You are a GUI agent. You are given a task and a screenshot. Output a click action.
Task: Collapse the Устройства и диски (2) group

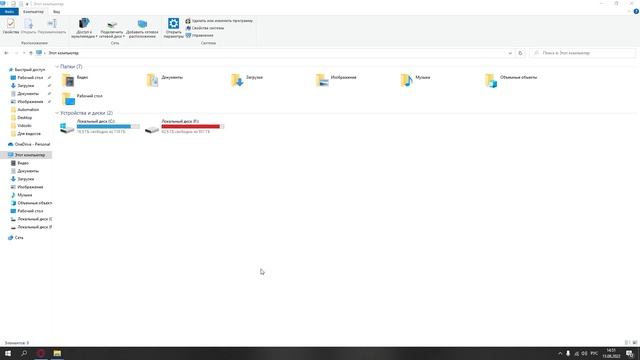click(57, 113)
